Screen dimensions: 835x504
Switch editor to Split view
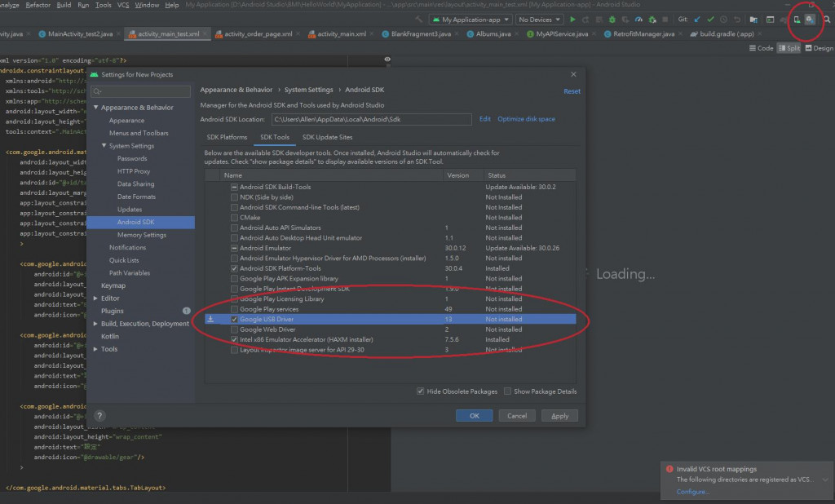[x=789, y=48]
